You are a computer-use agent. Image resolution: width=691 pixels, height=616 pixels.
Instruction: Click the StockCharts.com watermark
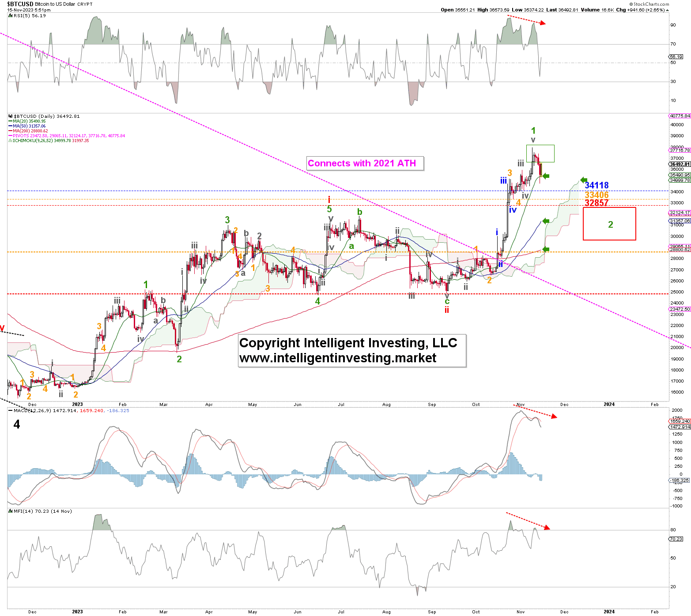pyautogui.click(x=649, y=4)
